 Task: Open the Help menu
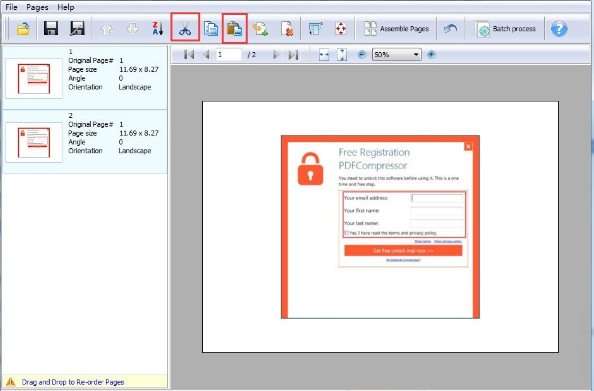tap(66, 7)
